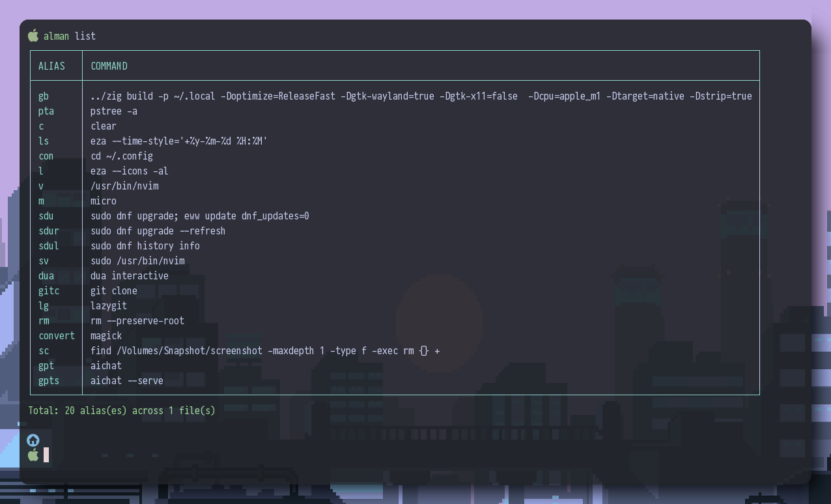Click 'sudo /usr/bin/nvim' command

pos(137,261)
